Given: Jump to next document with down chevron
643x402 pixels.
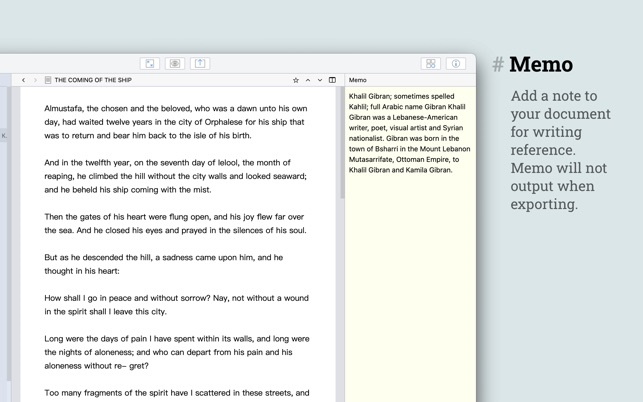Looking at the screenshot, I should [x=320, y=80].
